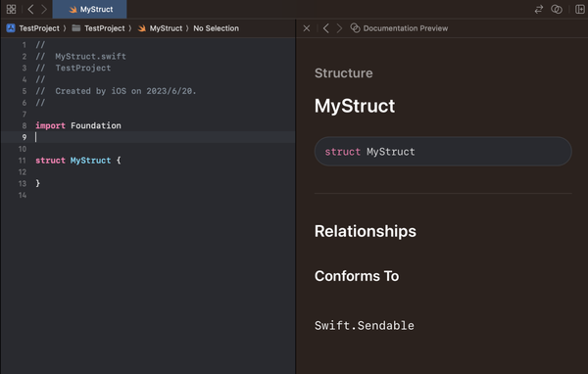Close the Documentation Preview pane
588x374 pixels.
tap(307, 28)
